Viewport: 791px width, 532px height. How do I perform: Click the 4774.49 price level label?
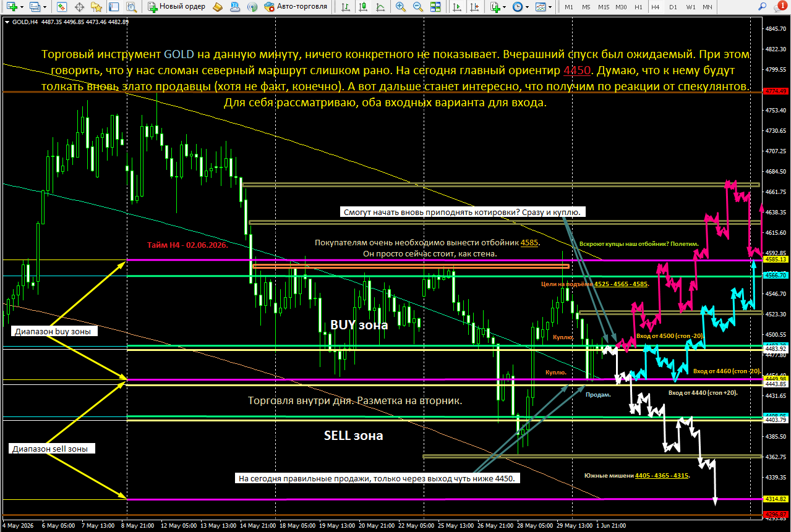click(775, 91)
